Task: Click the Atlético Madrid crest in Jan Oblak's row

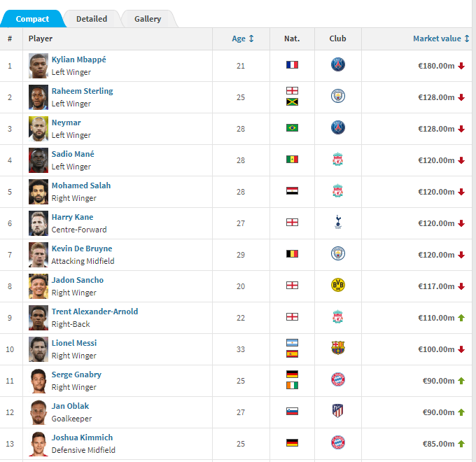Action: (x=338, y=411)
